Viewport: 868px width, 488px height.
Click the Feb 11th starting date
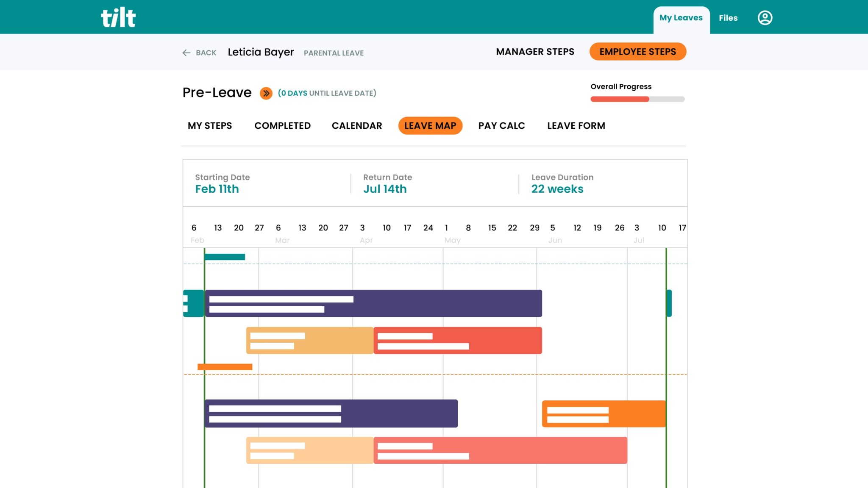click(x=217, y=189)
